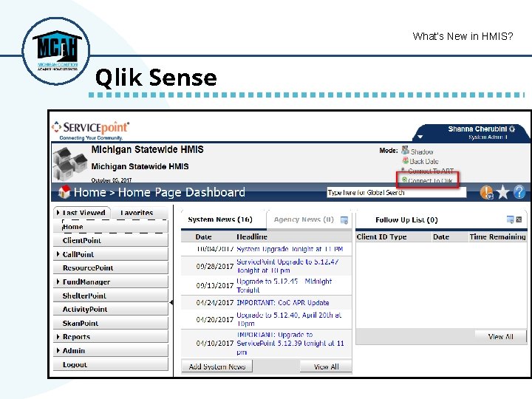Click Time Remaining column header
Screen dimensions: 532x399
pos(497,237)
